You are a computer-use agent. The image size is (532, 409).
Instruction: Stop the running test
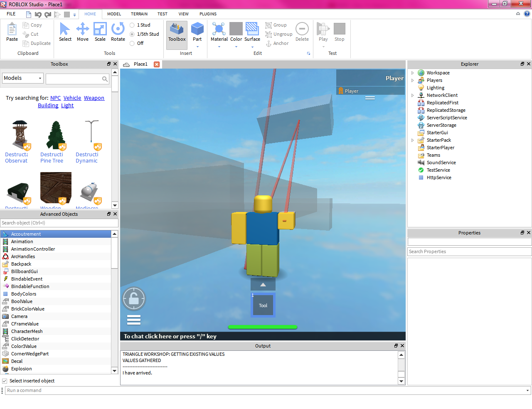(340, 32)
